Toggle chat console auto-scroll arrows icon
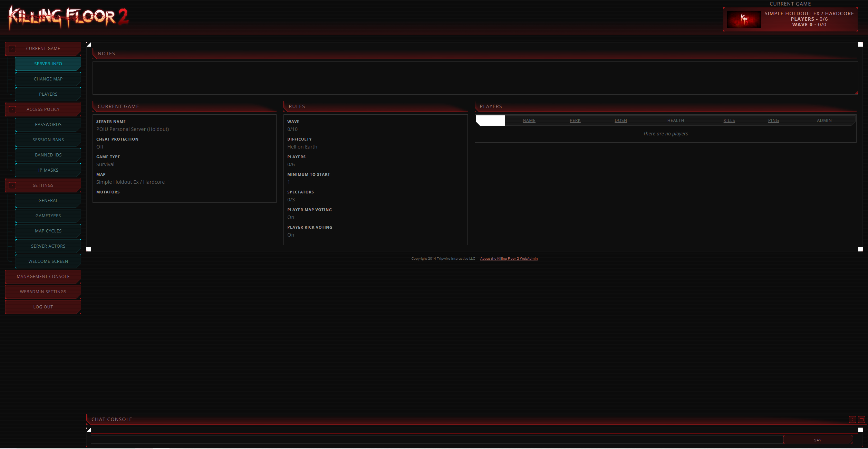The image size is (868, 449). tap(852, 419)
